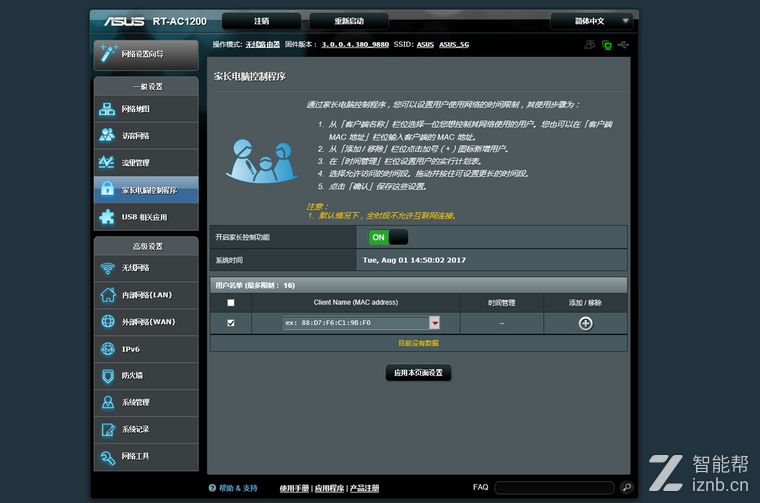Click the Reboot (重新启动) button
760x503 pixels.
[349, 21]
